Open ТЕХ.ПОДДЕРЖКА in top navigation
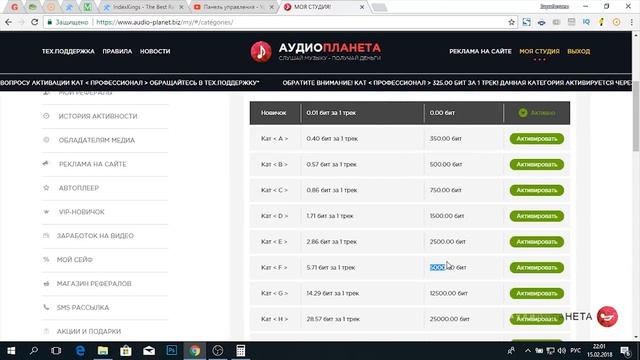640x360 pixels. click(x=68, y=51)
